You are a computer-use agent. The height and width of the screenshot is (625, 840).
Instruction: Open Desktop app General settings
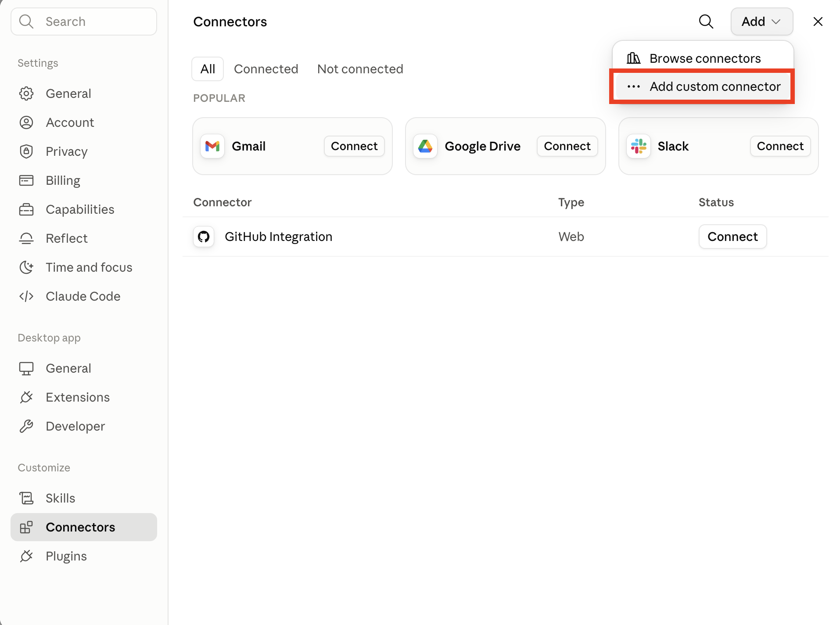coord(84,368)
